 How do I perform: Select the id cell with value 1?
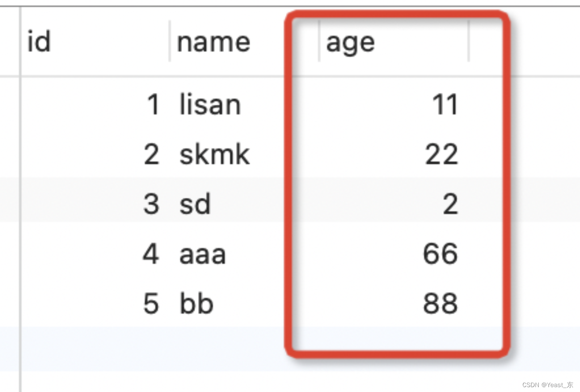pos(153,105)
